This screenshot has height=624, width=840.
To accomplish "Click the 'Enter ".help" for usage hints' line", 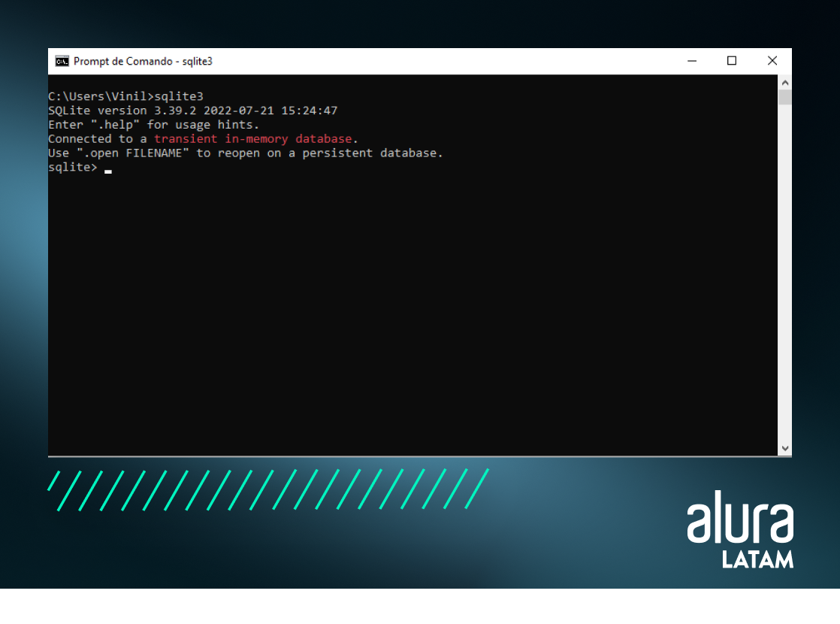I will tap(153, 125).
